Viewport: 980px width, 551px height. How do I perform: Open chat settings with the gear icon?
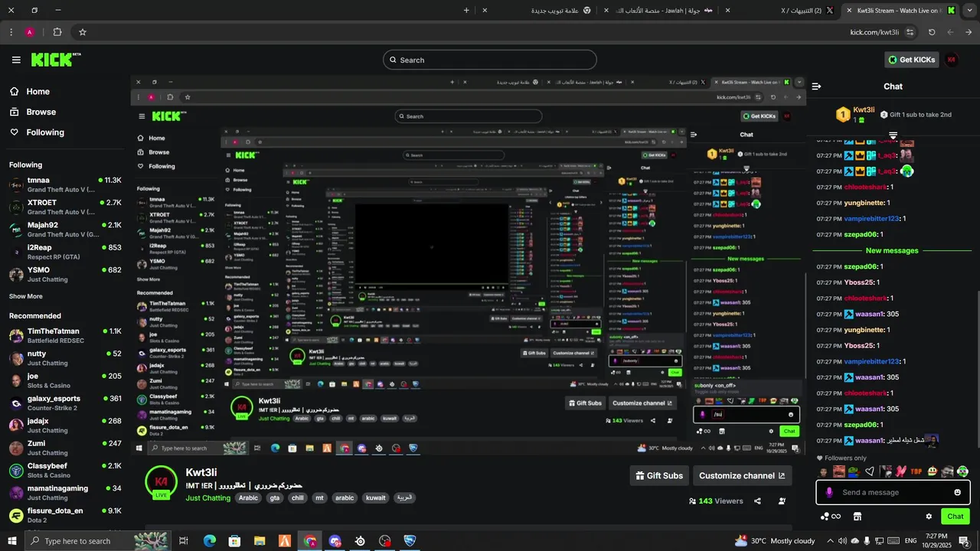(929, 517)
